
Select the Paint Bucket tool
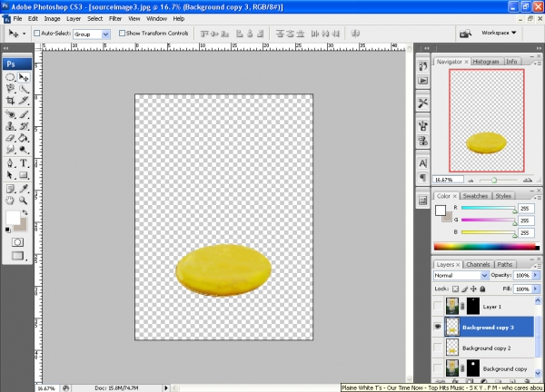click(x=24, y=138)
